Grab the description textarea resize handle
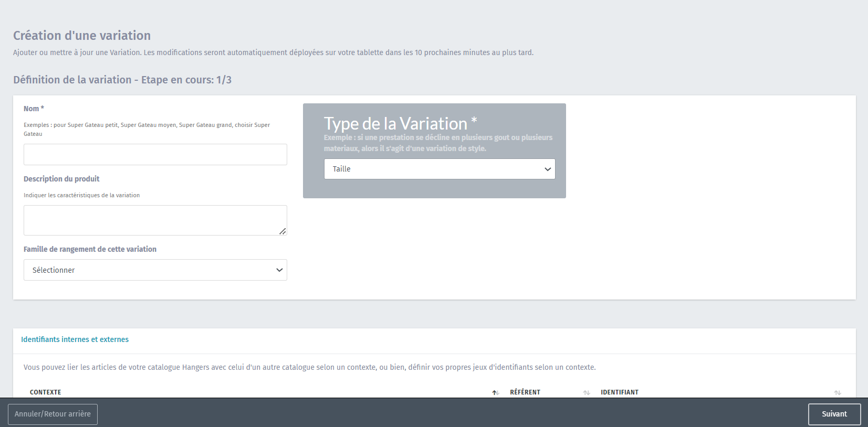This screenshot has height=427, width=868. click(x=283, y=231)
